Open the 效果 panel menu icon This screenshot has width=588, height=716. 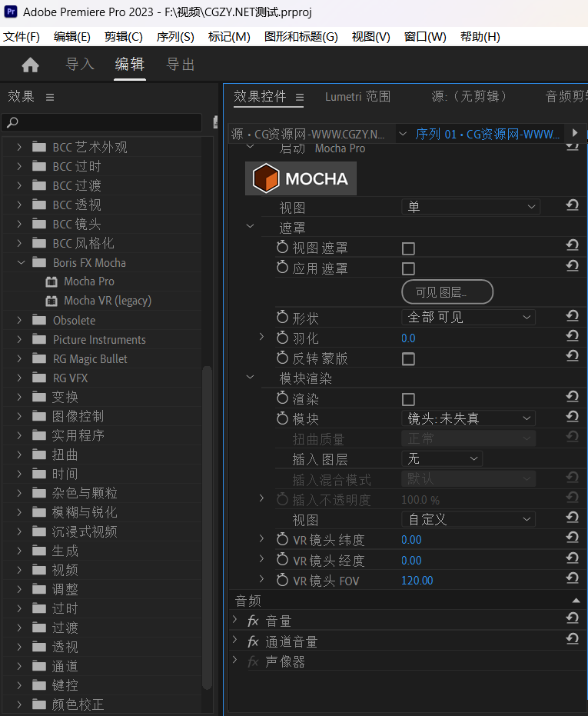[x=50, y=97]
